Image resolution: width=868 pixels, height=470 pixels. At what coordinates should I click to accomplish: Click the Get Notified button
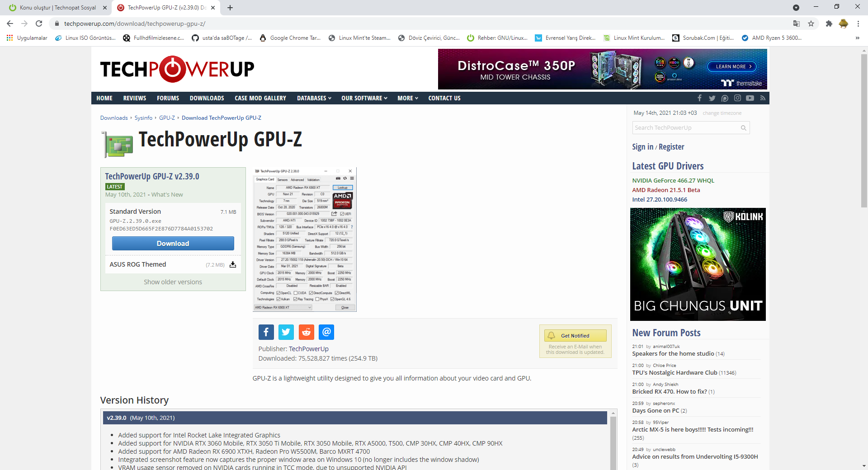click(x=575, y=336)
